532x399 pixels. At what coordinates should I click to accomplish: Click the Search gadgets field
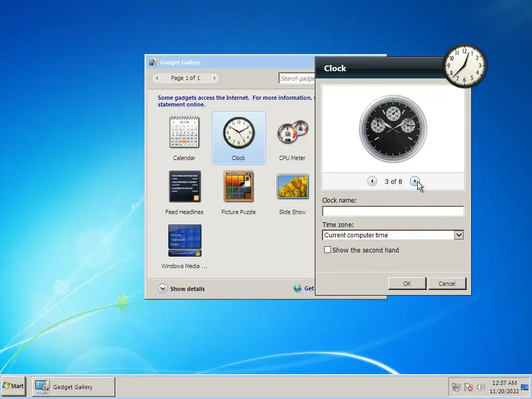click(297, 78)
